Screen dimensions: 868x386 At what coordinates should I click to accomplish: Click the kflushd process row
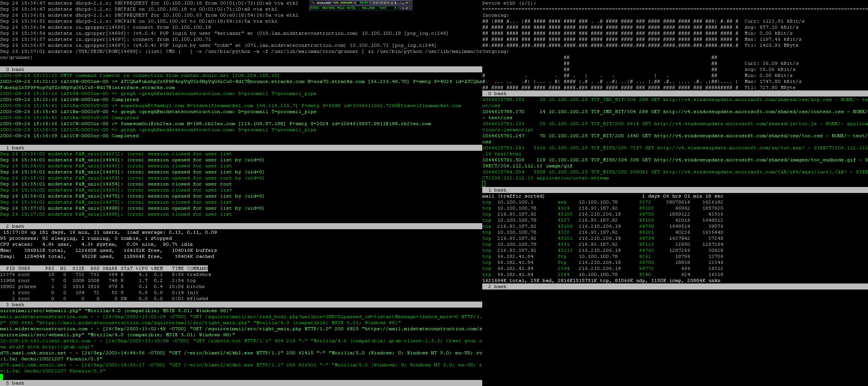[x=104, y=299]
